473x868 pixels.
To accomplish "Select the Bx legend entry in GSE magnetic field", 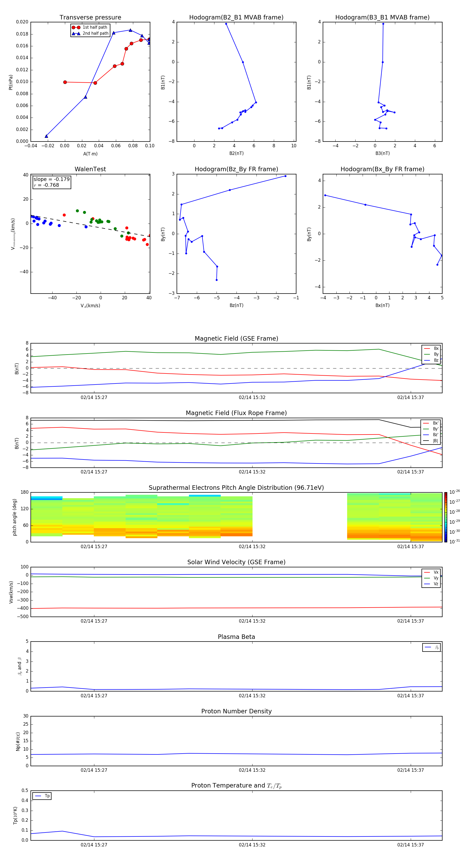I will click(431, 349).
